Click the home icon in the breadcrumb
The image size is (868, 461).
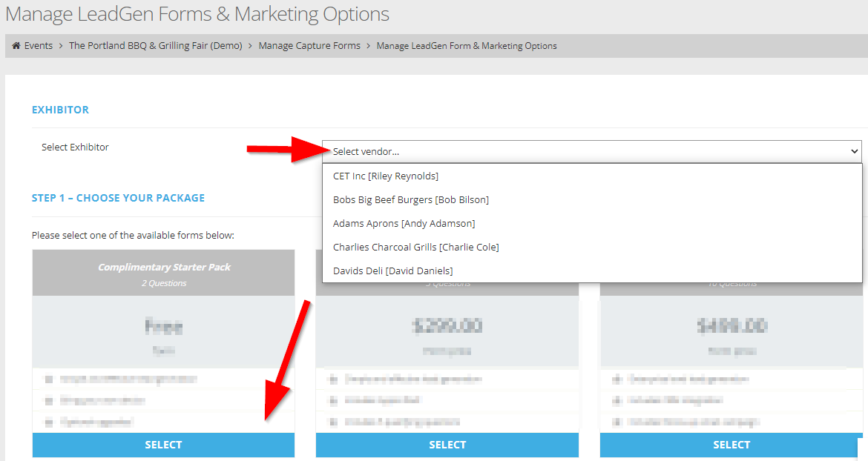point(16,46)
